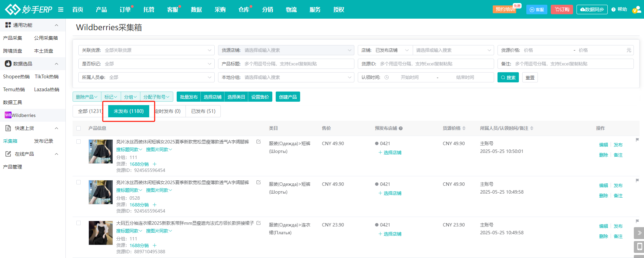Sort by 货源价格 column arrows
This screenshot has width=644, height=258.
pos(464,128)
